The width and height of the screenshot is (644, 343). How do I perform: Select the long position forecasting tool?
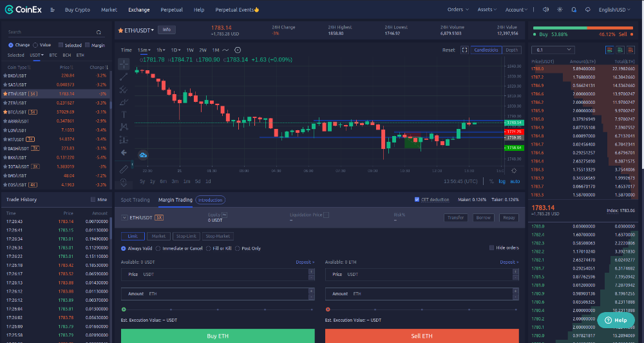[x=124, y=140]
